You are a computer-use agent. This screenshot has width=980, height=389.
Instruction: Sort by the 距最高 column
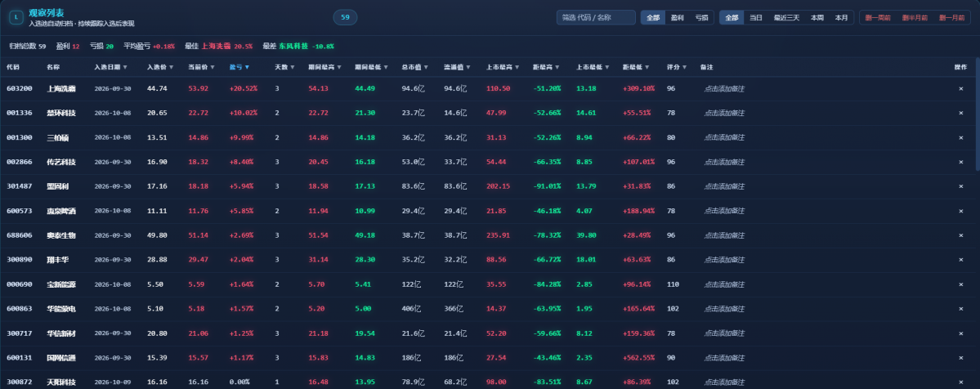[546, 67]
